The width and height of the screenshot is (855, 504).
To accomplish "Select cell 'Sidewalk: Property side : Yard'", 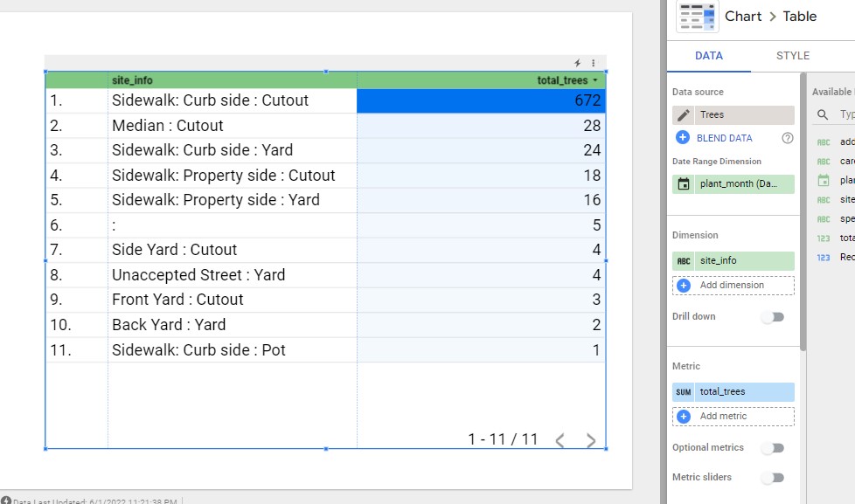I will pyautogui.click(x=233, y=201).
